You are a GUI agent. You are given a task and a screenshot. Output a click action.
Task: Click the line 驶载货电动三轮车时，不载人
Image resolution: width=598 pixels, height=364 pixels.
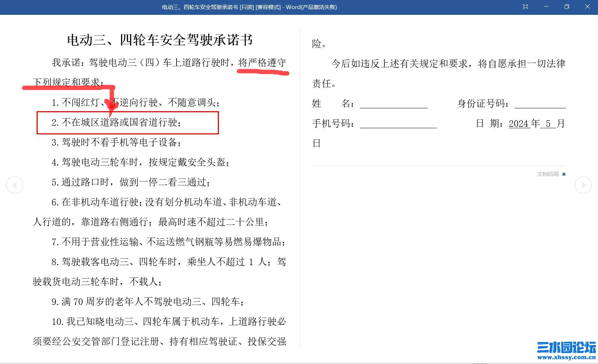(x=97, y=282)
